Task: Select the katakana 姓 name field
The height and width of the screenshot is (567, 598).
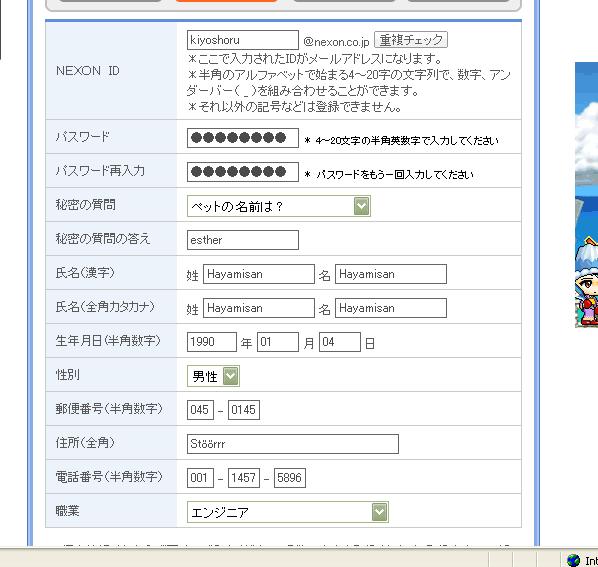Action: click(x=259, y=308)
